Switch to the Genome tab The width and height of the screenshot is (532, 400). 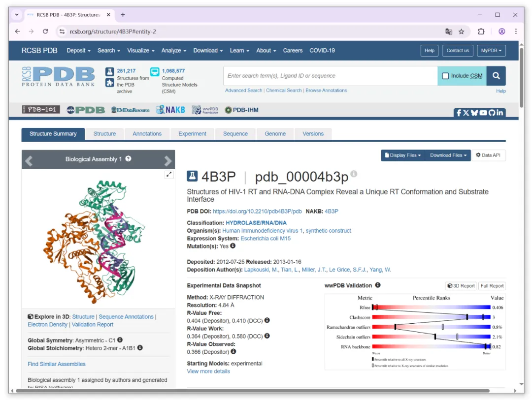tap(275, 134)
